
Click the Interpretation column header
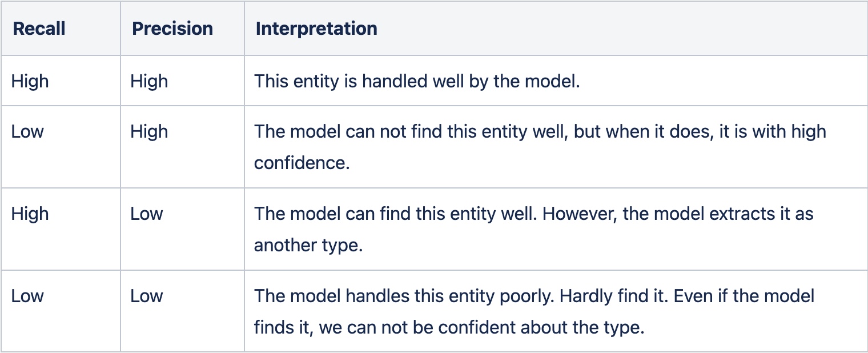tap(316, 29)
